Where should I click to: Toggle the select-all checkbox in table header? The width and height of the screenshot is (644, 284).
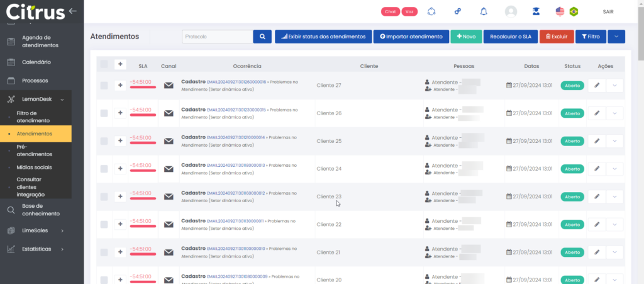(x=104, y=64)
